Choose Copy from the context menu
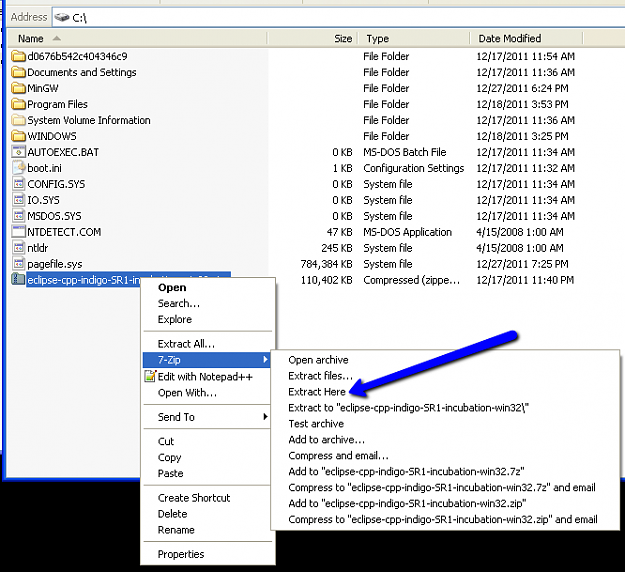625x572 pixels. [x=208, y=457]
